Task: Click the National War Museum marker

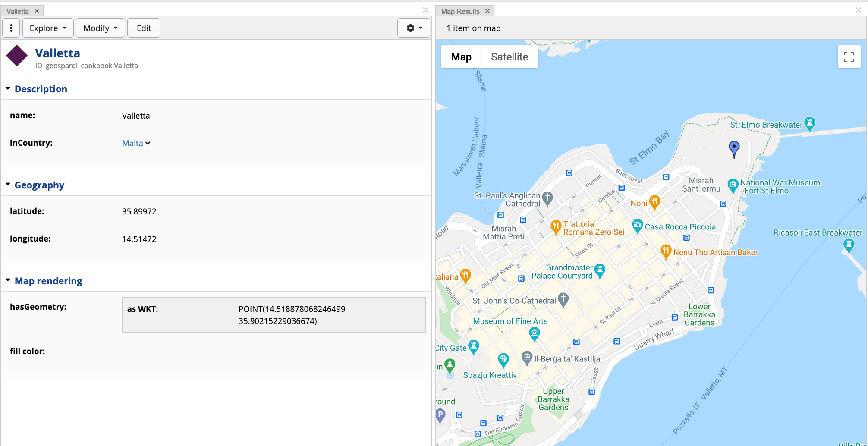Action: (x=733, y=185)
